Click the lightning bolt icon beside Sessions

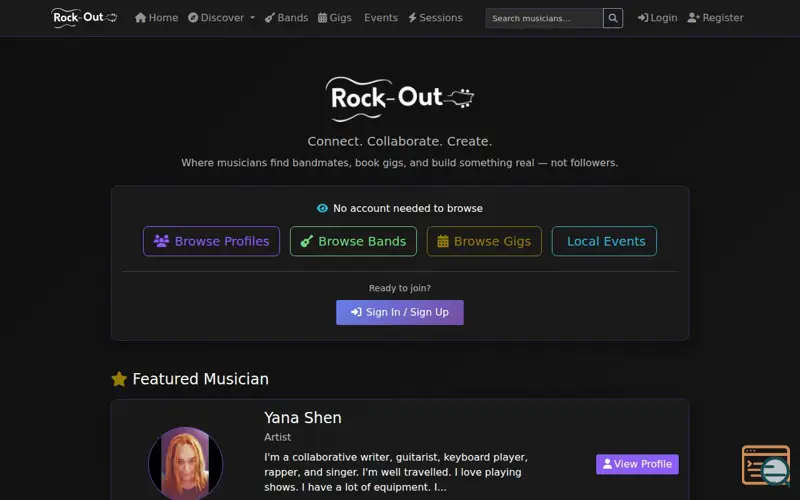tap(412, 18)
